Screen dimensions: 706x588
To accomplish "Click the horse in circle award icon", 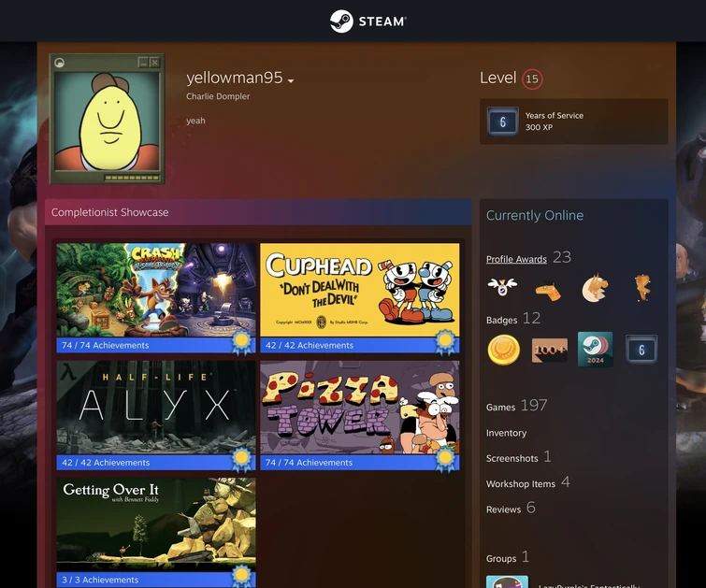I will point(595,288).
